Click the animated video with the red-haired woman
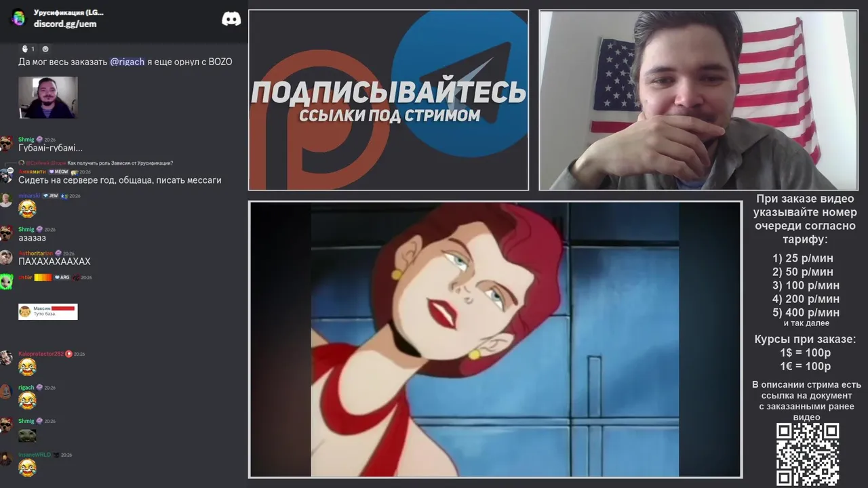 pyautogui.click(x=495, y=340)
